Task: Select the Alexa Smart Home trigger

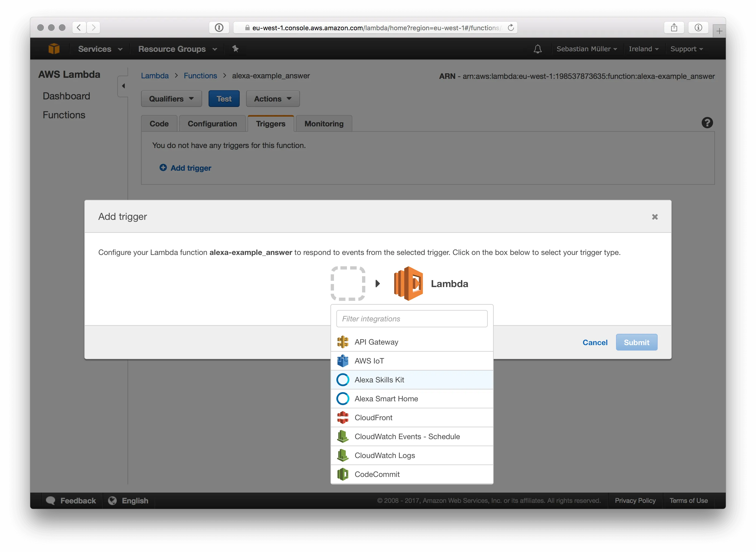Action: click(x=386, y=398)
